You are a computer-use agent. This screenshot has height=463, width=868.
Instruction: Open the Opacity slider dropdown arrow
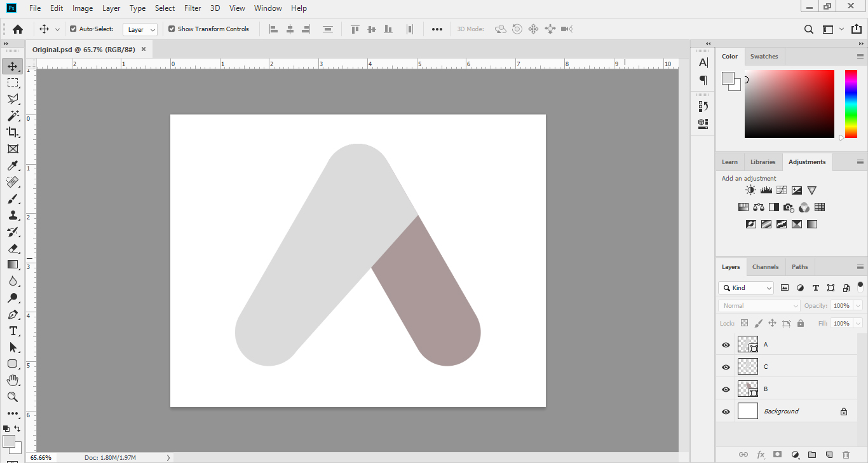click(x=857, y=306)
